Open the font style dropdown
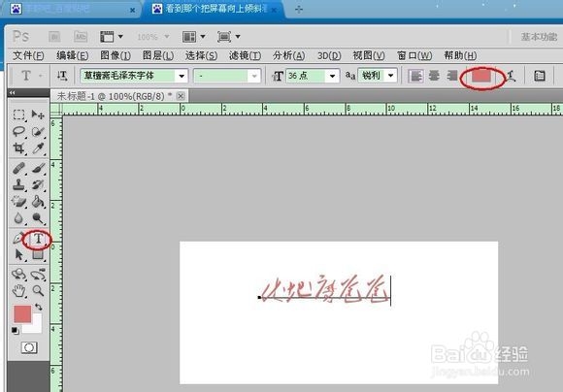The height and width of the screenshot is (392, 563). click(254, 76)
